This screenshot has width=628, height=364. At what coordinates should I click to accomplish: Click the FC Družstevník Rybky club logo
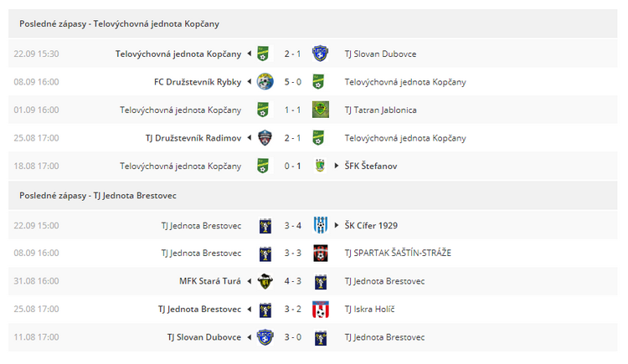click(265, 82)
